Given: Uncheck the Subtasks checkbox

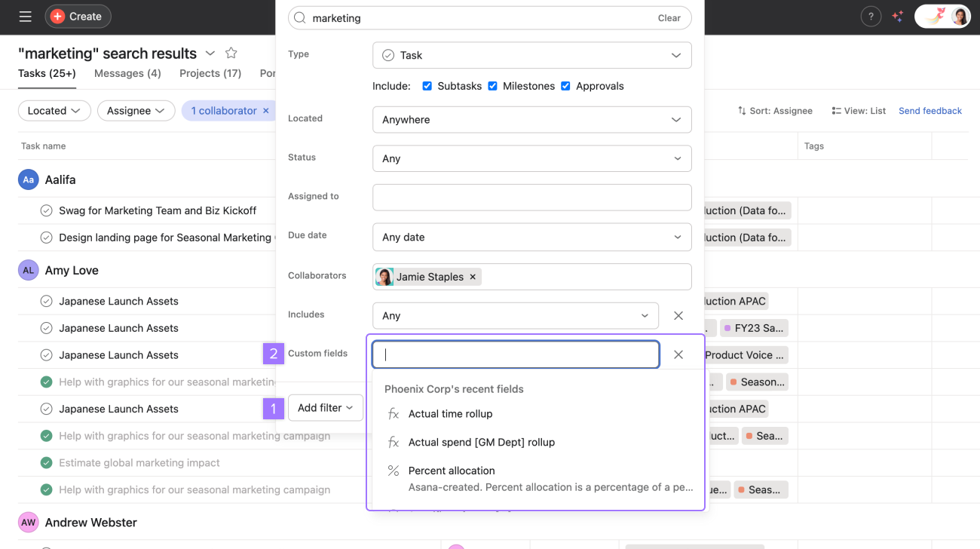Looking at the screenshot, I should click(427, 86).
